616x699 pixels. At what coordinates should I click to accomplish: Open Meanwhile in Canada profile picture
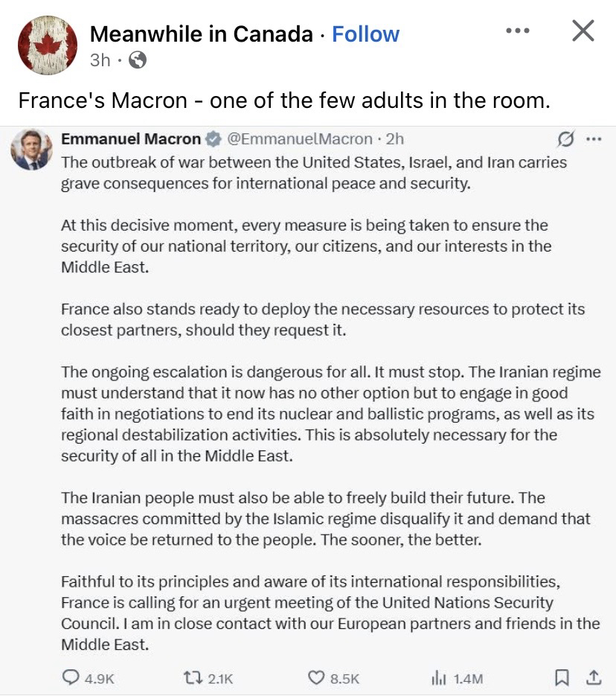coord(47,45)
